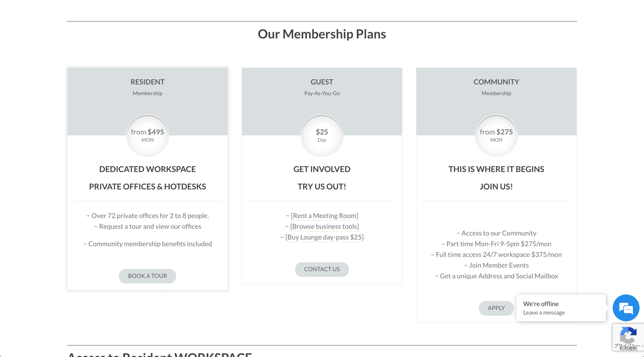Select the from $495 price circle
The image size is (644, 357).
click(147, 136)
